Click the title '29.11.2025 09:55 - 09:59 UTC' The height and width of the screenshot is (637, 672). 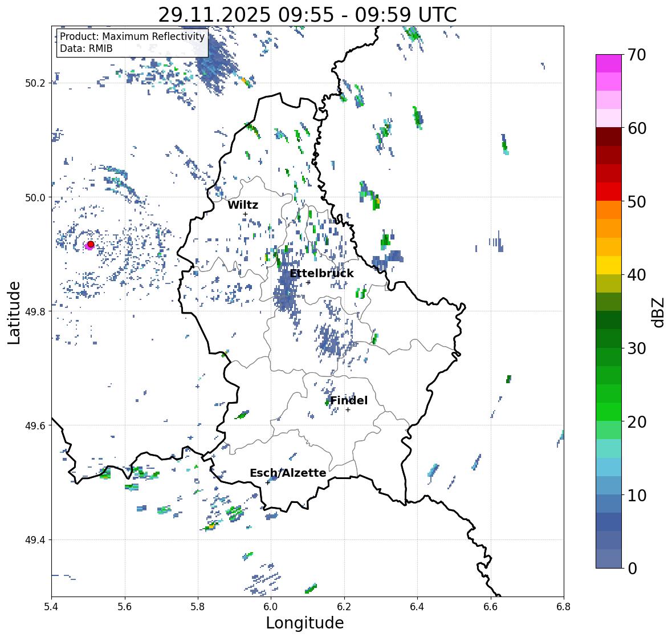pos(307,15)
